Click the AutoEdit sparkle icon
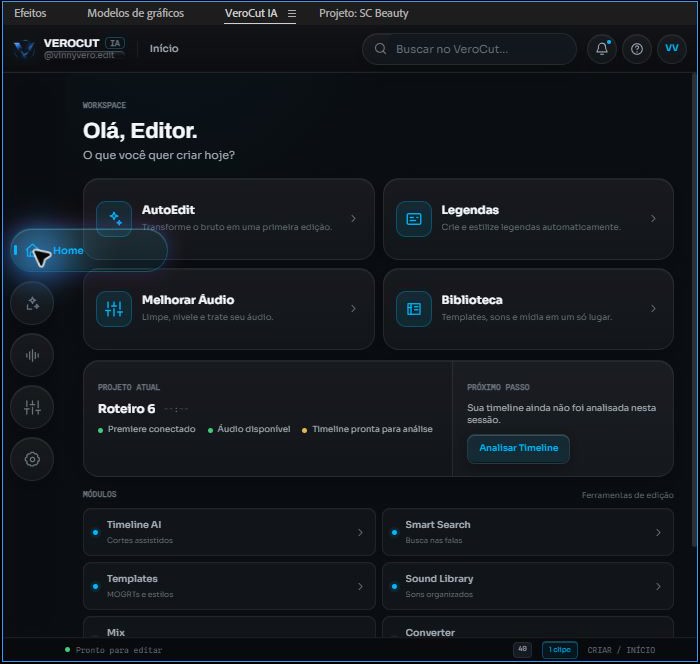The height and width of the screenshot is (664, 700). pos(114,219)
